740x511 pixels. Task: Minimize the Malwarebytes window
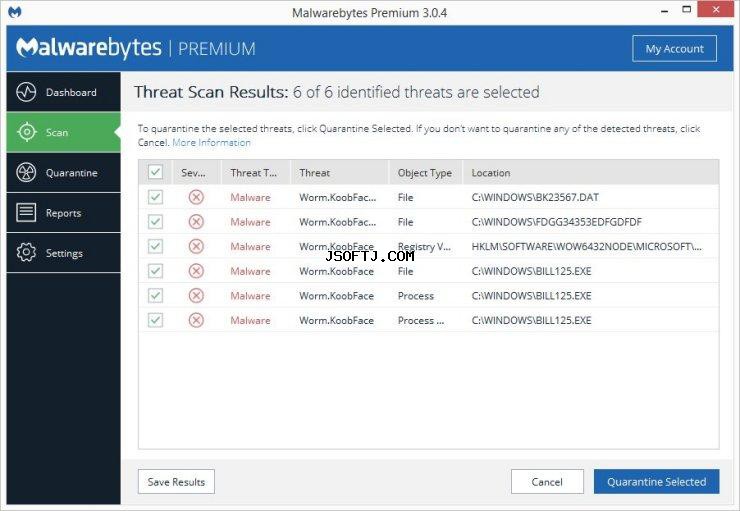664,11
